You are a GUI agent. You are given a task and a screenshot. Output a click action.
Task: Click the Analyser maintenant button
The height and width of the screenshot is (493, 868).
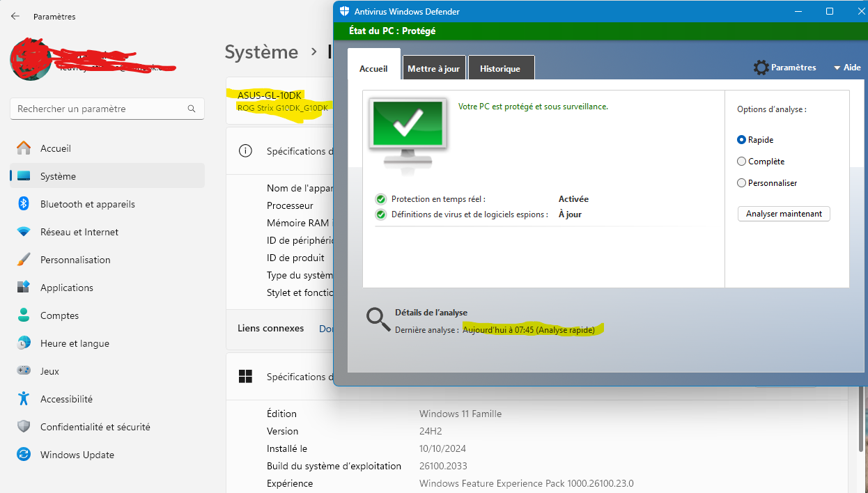(784, 214)
